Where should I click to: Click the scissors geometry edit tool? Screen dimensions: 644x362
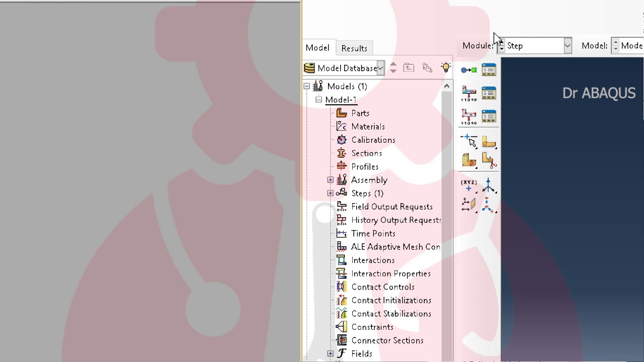click(489, 161)
